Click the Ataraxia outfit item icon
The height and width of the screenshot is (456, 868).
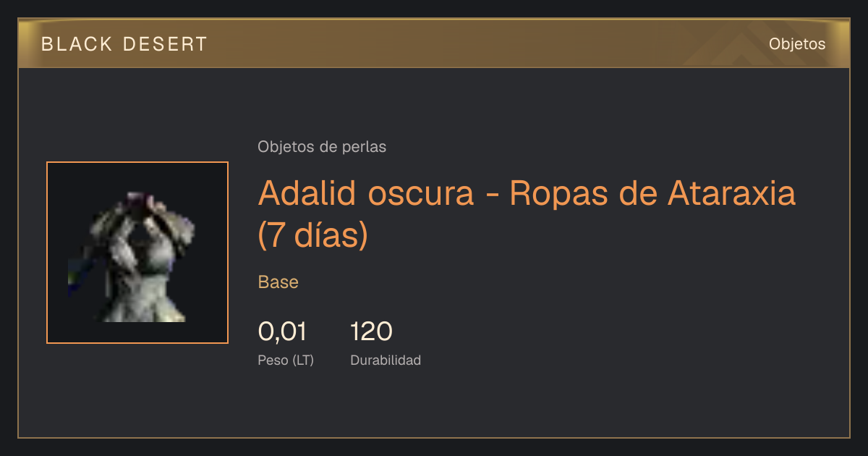pos(137,253)
